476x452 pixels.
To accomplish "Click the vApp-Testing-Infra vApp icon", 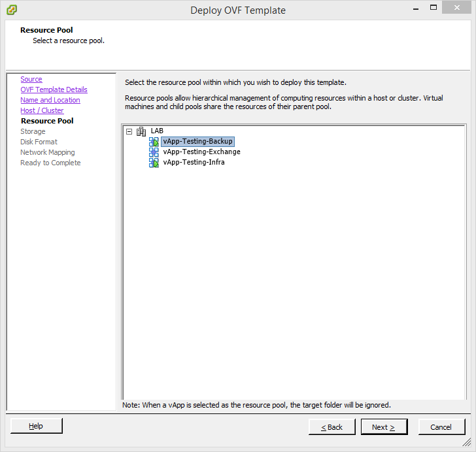I will pyautogui.click(x=154, y=163).
